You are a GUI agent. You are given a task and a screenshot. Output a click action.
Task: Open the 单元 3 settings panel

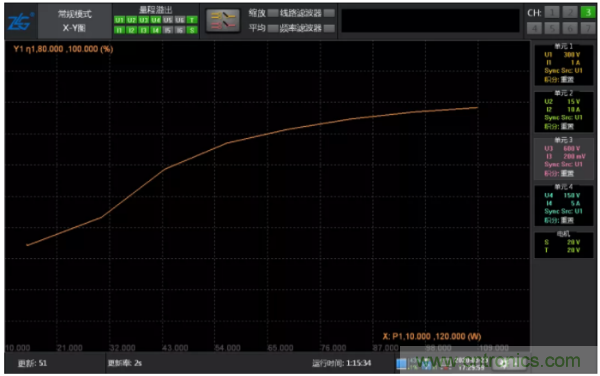click(x=563, y=158)
